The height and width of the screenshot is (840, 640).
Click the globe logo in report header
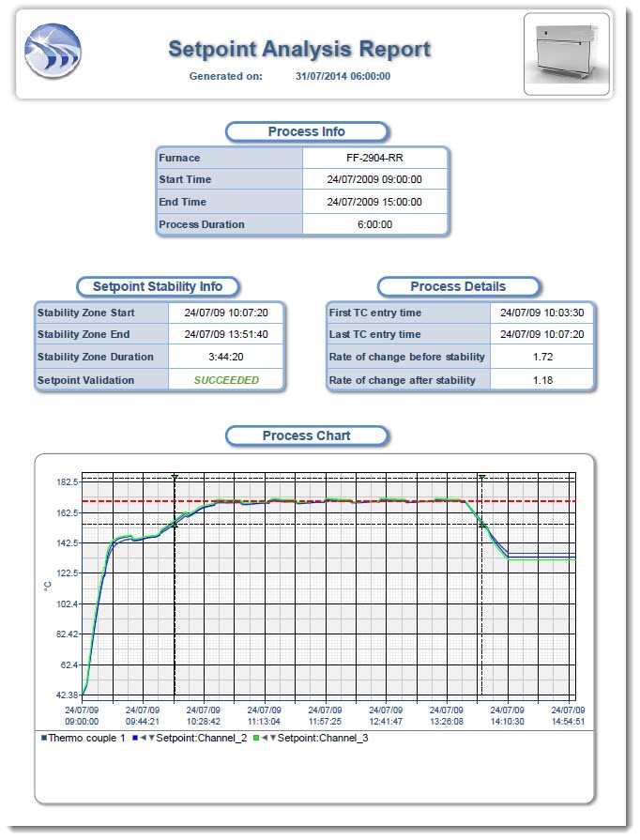(53, 51)
